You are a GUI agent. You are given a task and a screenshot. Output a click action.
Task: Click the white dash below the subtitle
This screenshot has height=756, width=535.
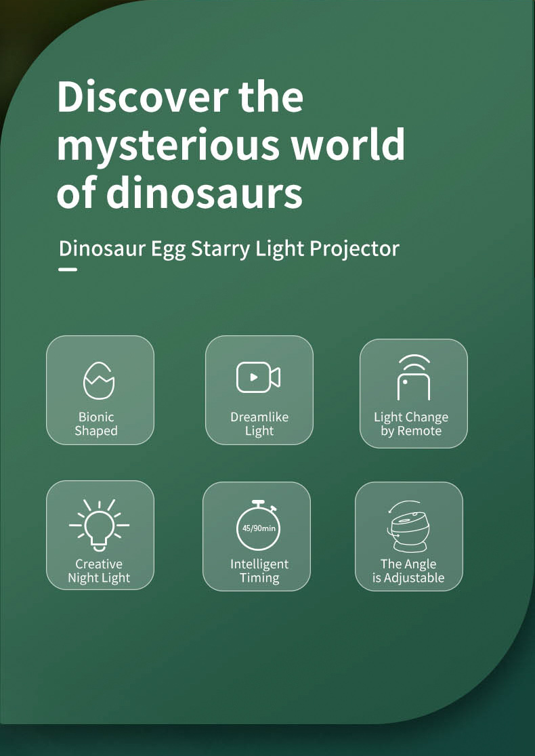tap(68, 270)
